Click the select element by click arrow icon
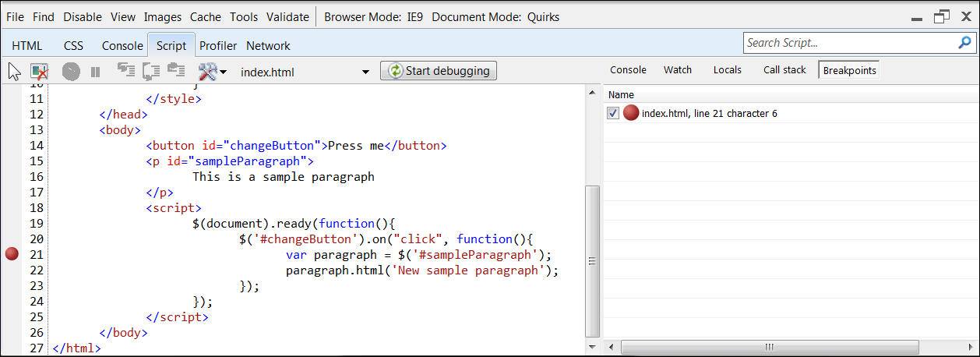The height and width of the screenshot is (357, 980). point(14,72)
